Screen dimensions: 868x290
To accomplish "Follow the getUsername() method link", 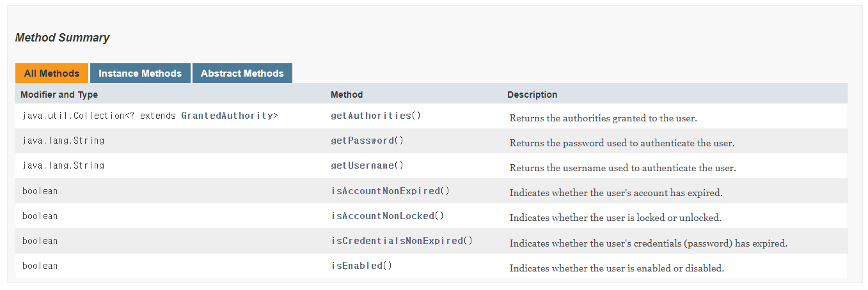I will 363,165.
